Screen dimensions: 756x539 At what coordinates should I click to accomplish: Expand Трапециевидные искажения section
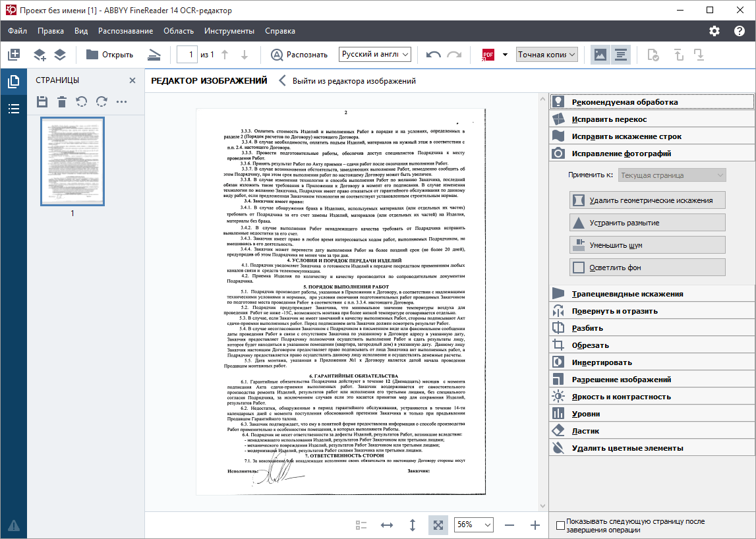click(652, 294)
